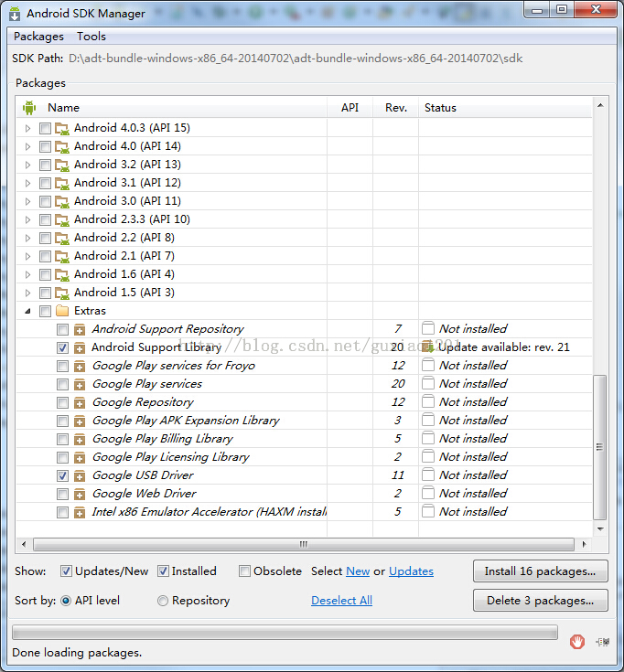Click the loading progress bar

tap(285, 632)
